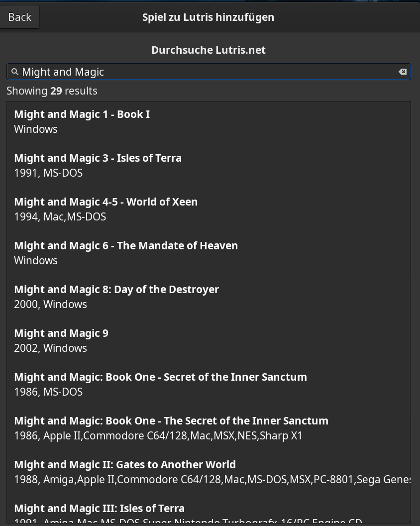The image size is (420, 526).
Task: Clear the search text with the erase icon
Action: pyautogui.click(x=403, y=72)
